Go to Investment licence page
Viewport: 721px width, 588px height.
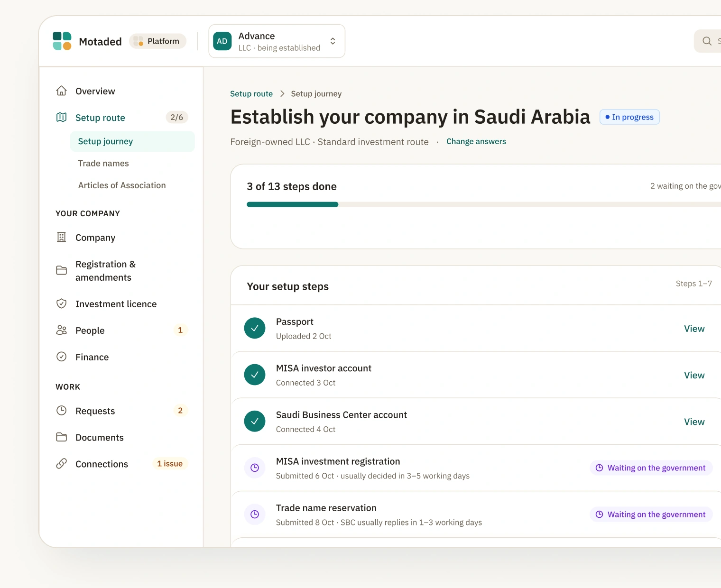(116, 304)
